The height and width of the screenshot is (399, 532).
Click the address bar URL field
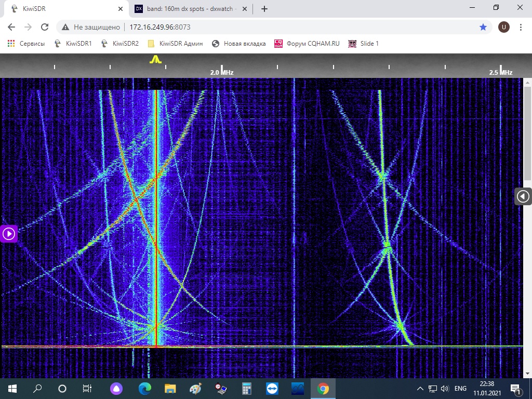click(x=260, y=27)
